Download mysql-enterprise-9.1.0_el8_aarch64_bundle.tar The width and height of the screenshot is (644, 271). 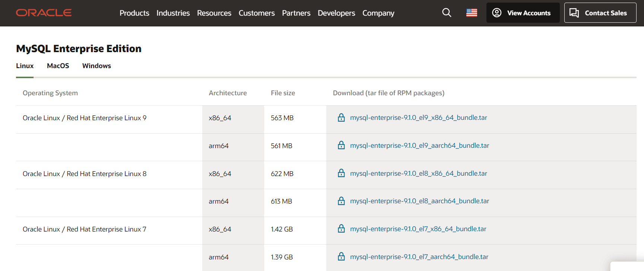click(420, 201)
